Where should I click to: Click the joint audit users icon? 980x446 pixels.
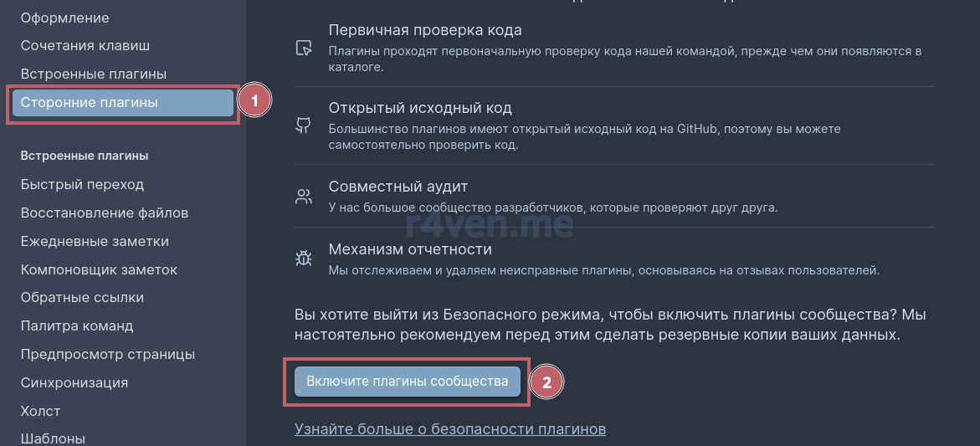click(x=303, y=197)
